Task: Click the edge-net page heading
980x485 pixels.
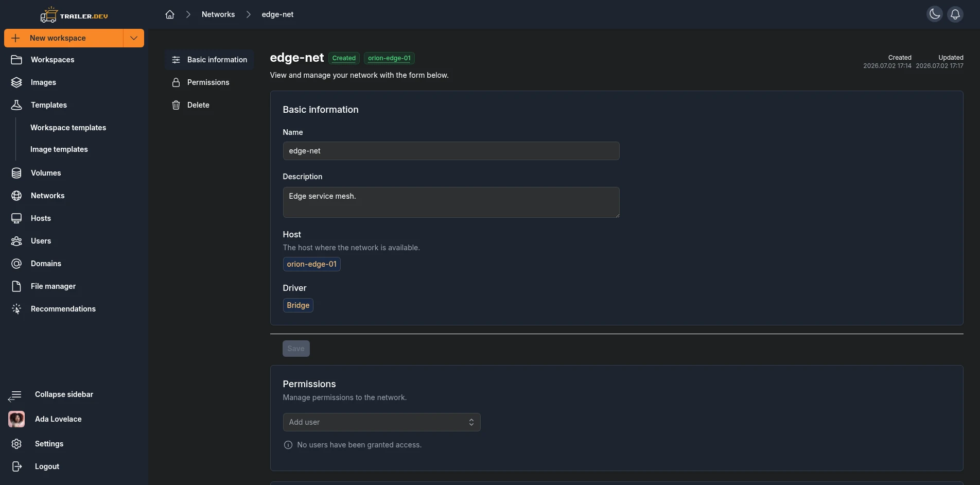Action: tap(297, 58)
